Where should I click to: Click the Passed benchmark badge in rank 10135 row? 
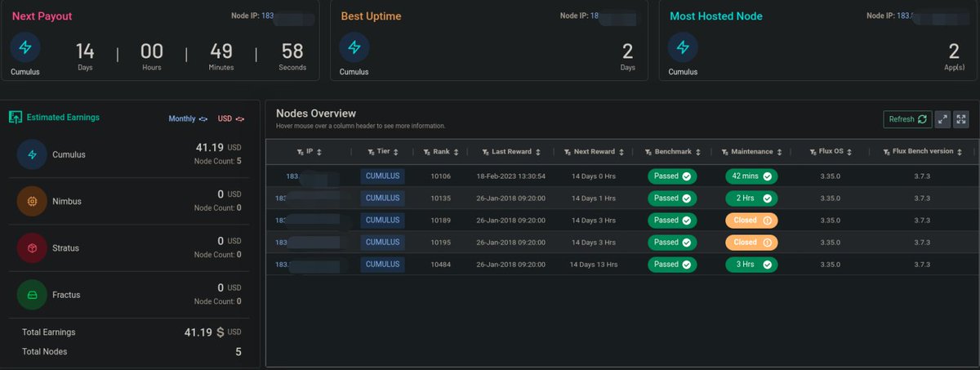click(672, 198)
